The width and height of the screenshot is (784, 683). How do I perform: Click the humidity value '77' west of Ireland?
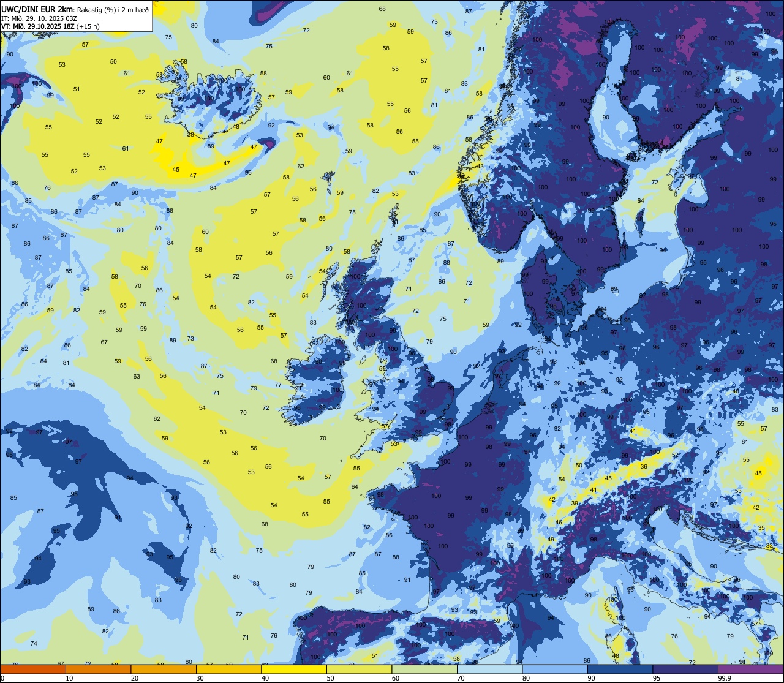point(278,385)
